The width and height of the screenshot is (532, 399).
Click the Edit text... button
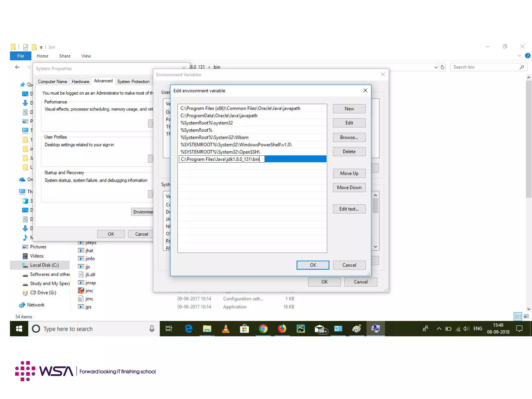coord(349,209)
